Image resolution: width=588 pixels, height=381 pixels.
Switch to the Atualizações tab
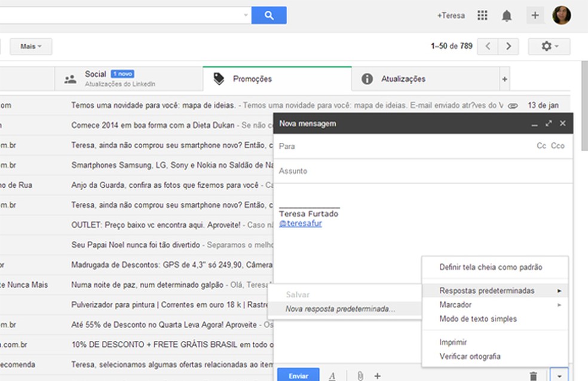[425, 79]
